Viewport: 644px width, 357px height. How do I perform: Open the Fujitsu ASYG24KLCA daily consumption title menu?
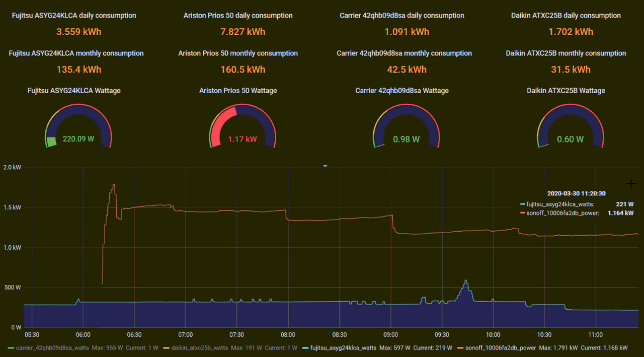pos(74,16)
